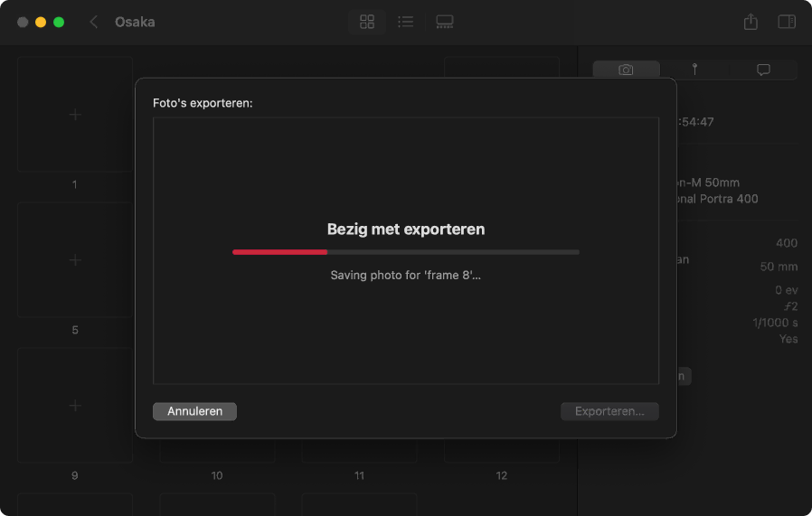The width and height of the screenshot is (812, 516).
Task: Click the ƒ2 aperture value
Action: pos(791,306)
